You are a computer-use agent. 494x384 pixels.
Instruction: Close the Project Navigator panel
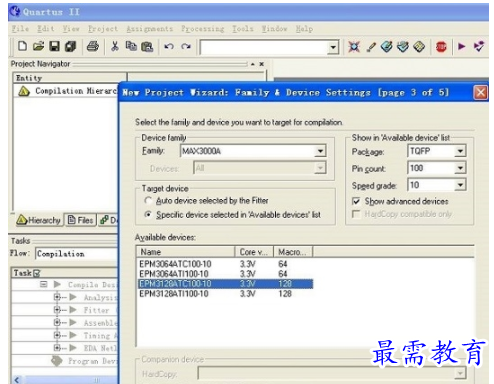click(262, 64)
